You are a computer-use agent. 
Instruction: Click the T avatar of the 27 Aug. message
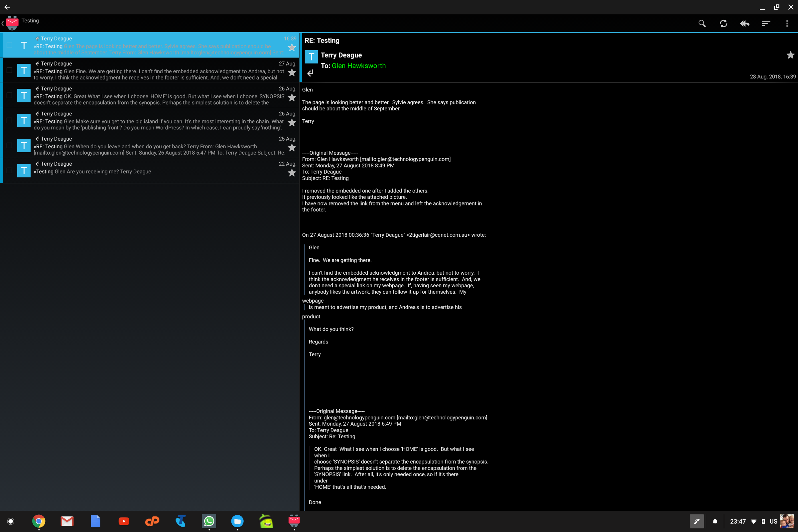[x=24, y=70]
